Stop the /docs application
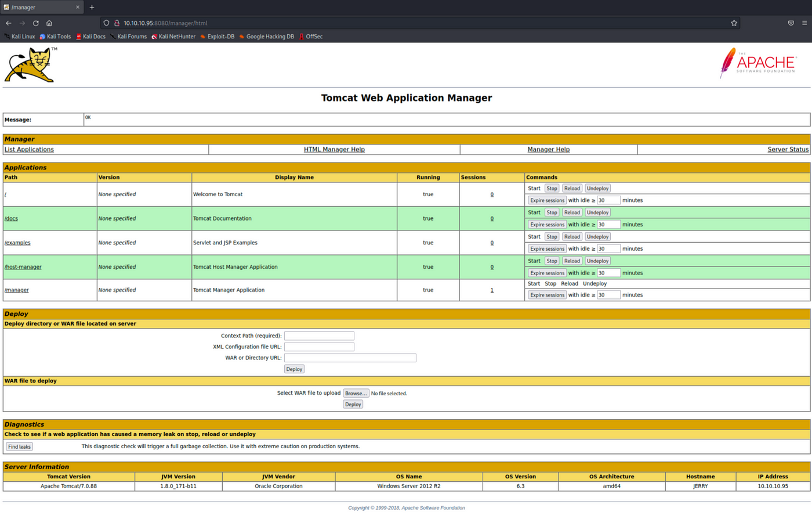 pyautogui.click(x=552, y=212)
